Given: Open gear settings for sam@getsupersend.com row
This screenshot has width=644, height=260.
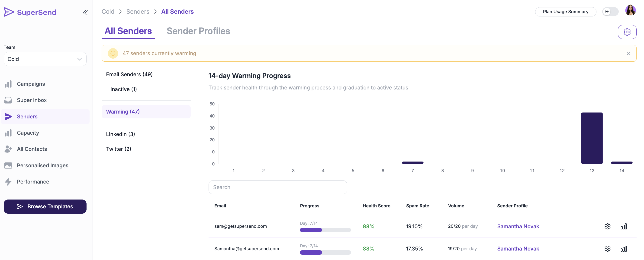Looking at the screenshot, I should (607, 226).
